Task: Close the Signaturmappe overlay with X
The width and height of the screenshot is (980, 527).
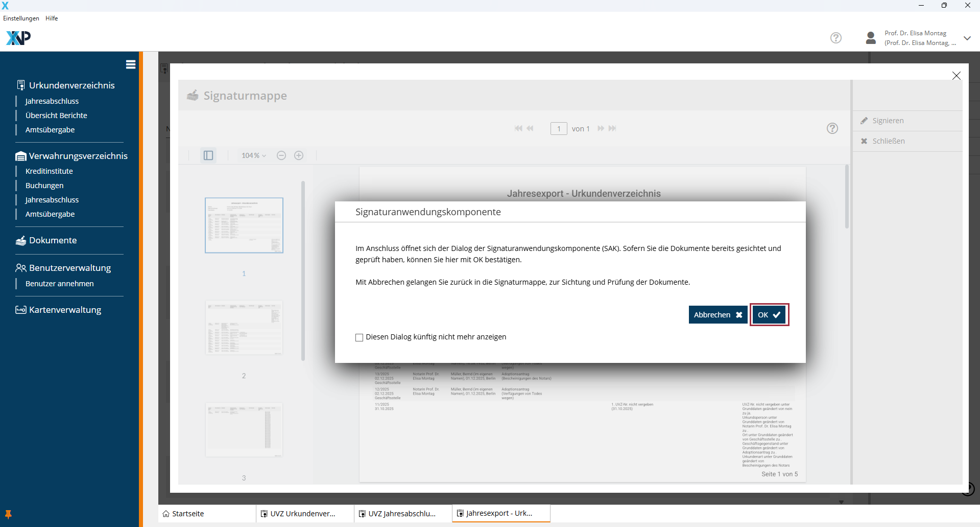Action: (957, 76)
